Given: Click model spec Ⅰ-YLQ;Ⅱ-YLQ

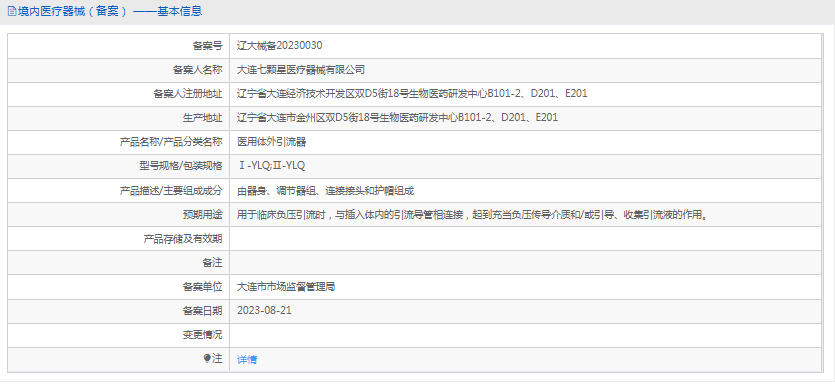Looking at the screenshot, I should tap(272, 166).
